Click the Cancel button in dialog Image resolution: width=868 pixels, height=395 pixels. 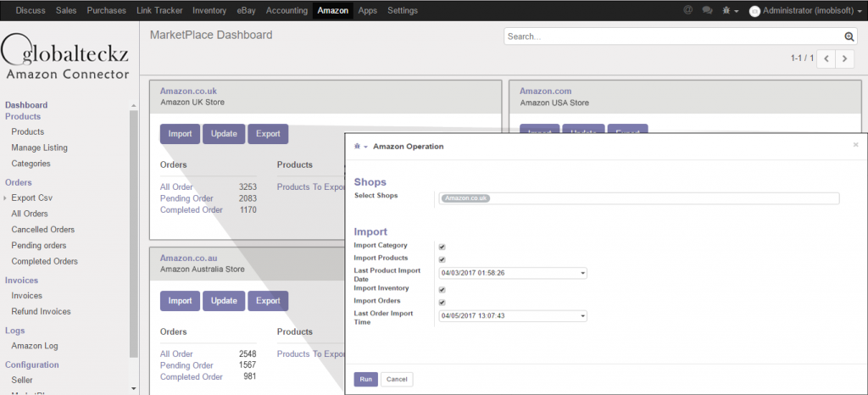coord(397,379)
